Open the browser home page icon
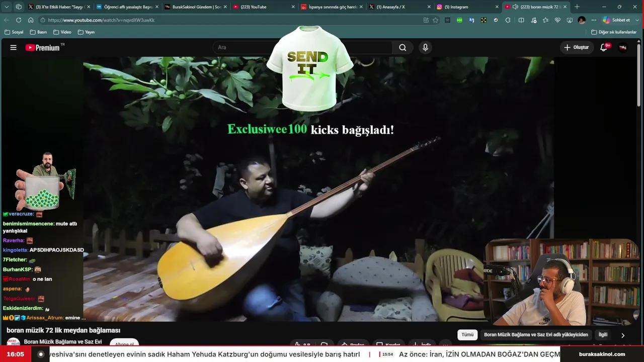 (x=31, y=20)
